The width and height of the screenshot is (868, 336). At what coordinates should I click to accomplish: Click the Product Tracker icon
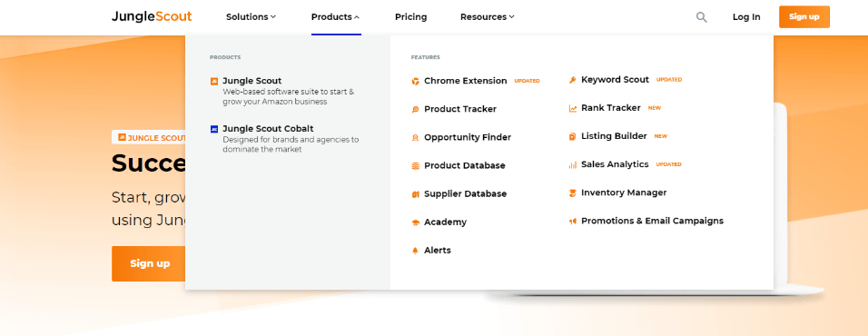(x=415, y=110)
